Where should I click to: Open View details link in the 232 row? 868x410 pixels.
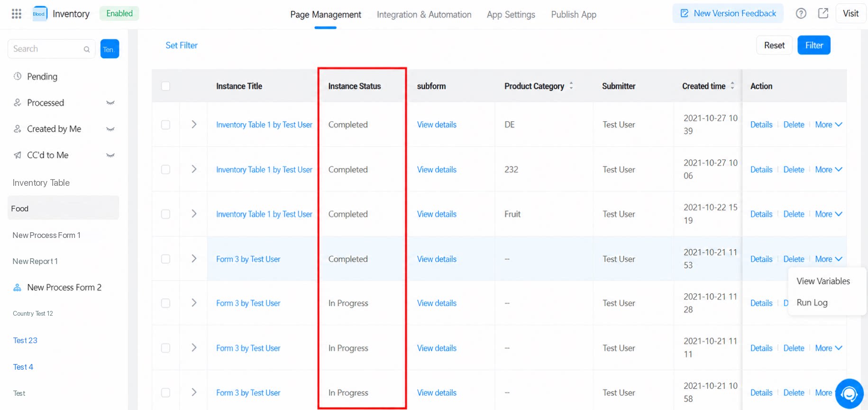(x=437, y=170)
